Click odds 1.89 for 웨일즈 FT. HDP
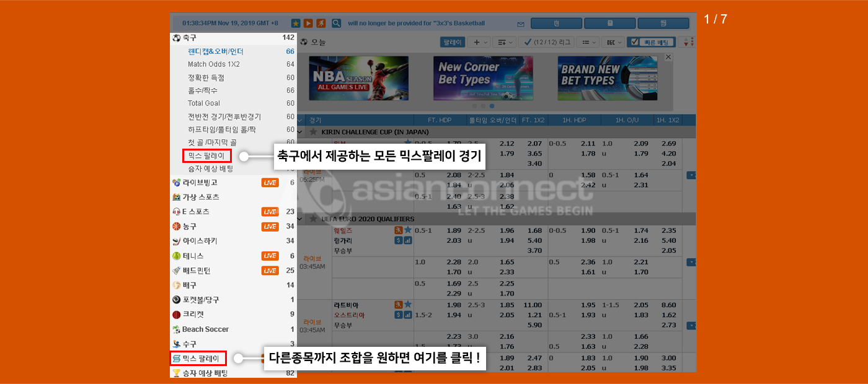The image size is (868, 384). tap(454, 230)
